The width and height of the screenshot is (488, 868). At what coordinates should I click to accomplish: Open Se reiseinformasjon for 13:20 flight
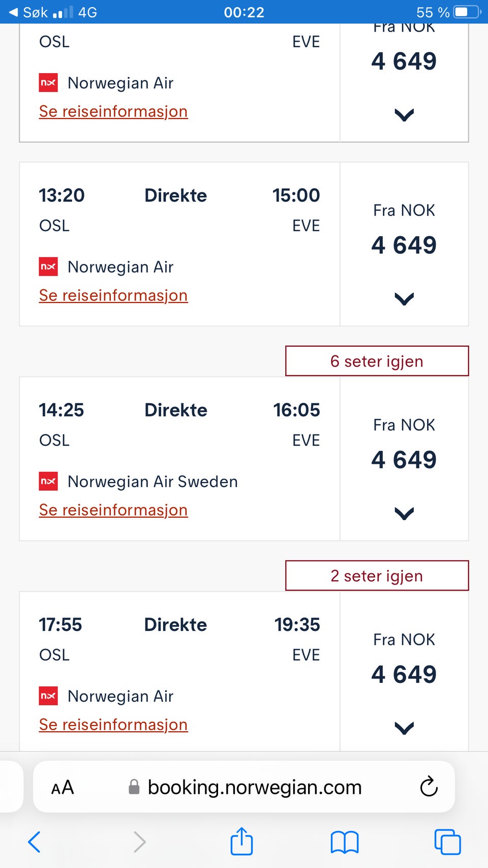pyautogui.click(x=113, y=295)
